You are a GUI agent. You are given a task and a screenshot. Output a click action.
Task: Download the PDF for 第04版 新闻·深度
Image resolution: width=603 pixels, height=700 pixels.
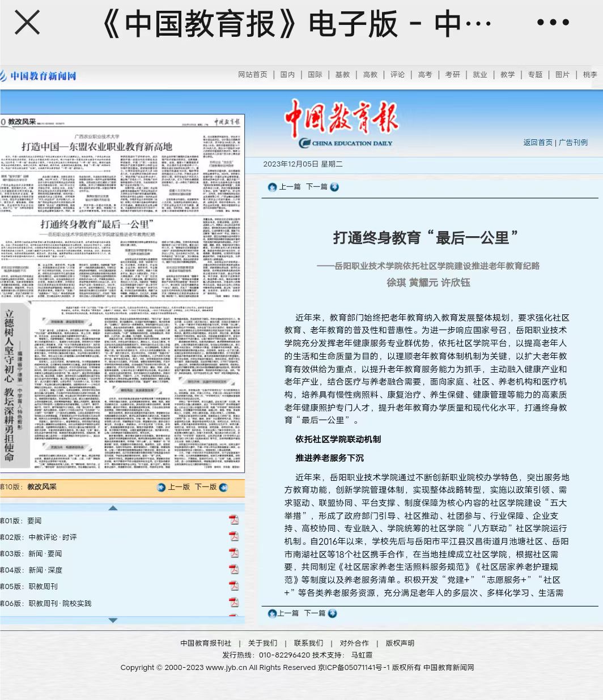[233, 569]
